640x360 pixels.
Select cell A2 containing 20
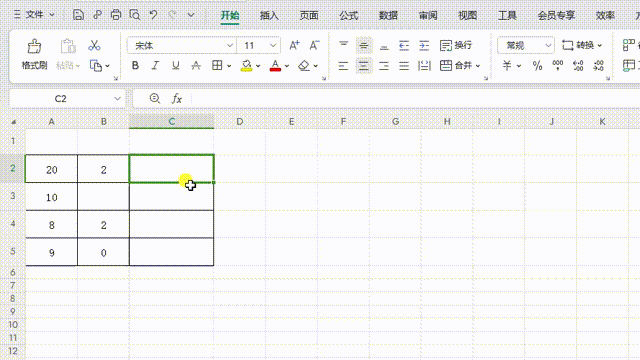pyautogui.click(x=51, y=169)
